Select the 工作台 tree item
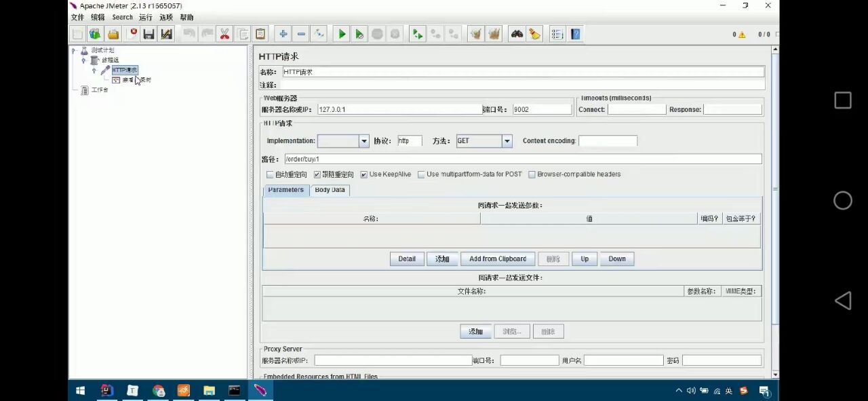Screen dimensions: 868x401 (100, 90)
